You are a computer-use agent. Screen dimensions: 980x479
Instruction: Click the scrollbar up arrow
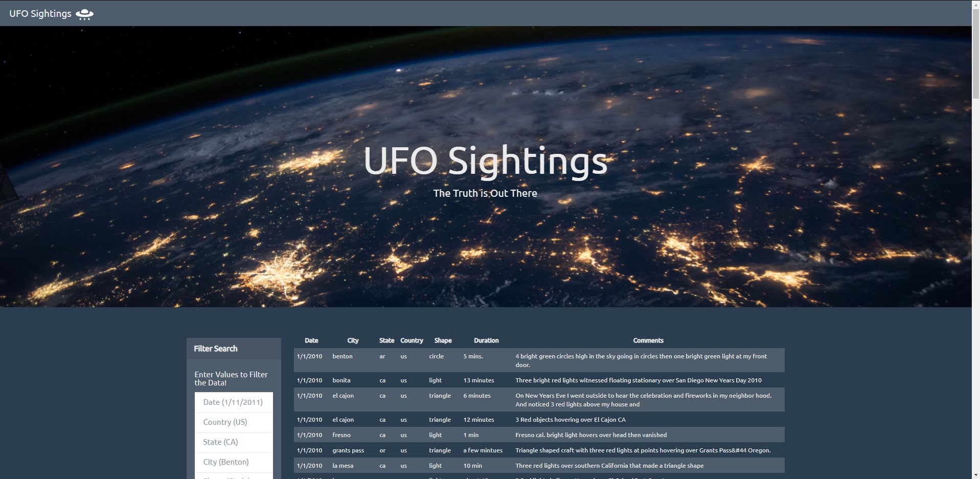click(976, 4)
